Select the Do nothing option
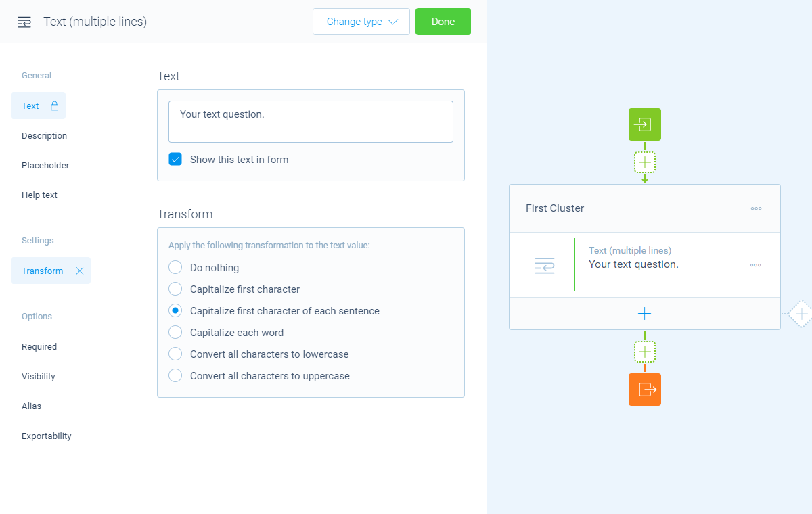The width and height of the screenshot is (812, 514). 175,268
